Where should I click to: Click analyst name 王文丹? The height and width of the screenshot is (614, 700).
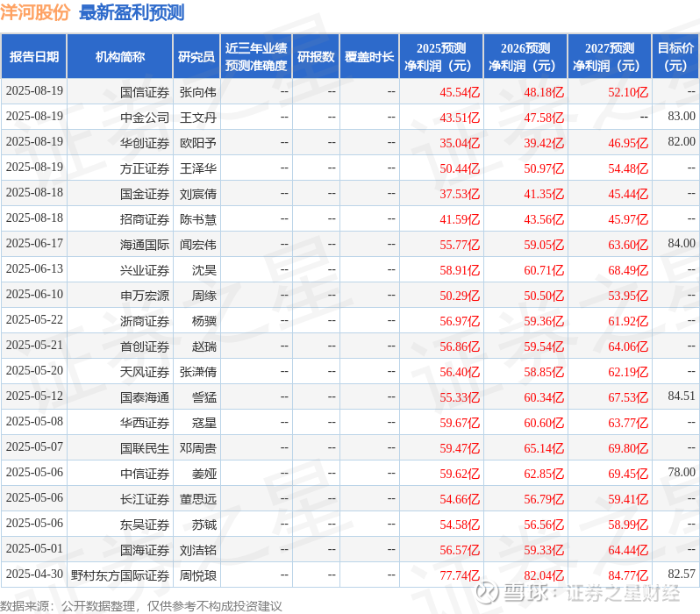[x=197, y=118]
